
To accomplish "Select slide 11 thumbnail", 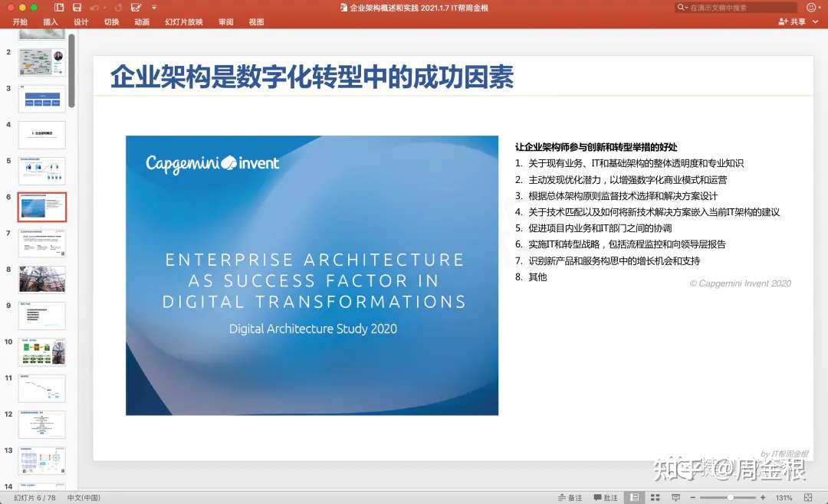I will 42,388.
